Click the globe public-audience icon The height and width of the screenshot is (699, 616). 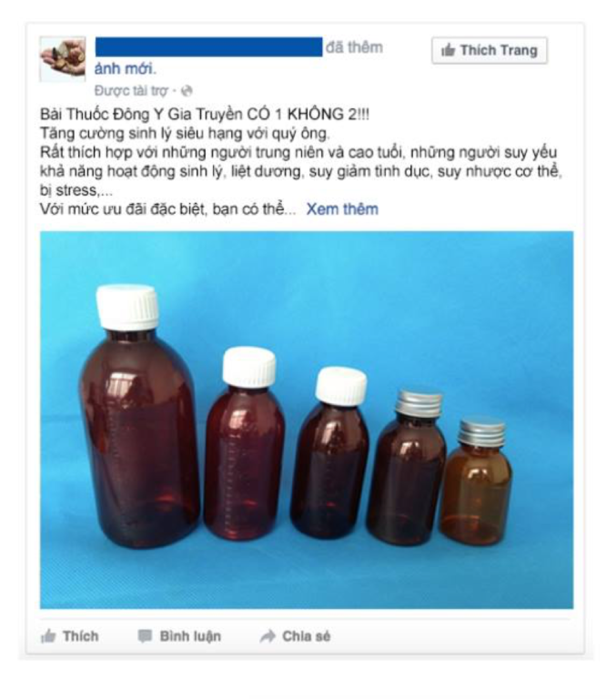click(187, 91)
